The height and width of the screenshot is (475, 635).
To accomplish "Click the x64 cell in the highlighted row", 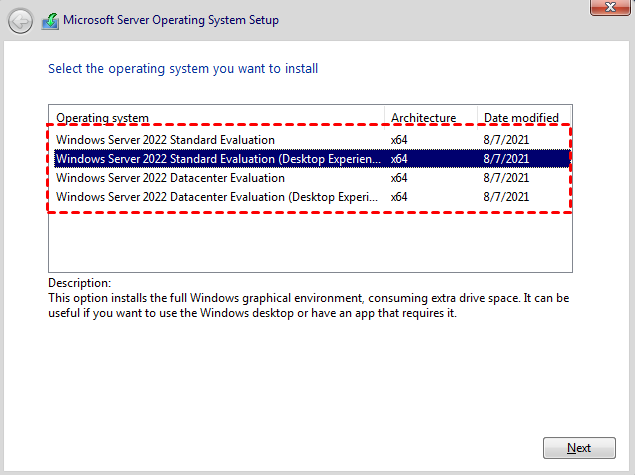I will tap(399, 159).
